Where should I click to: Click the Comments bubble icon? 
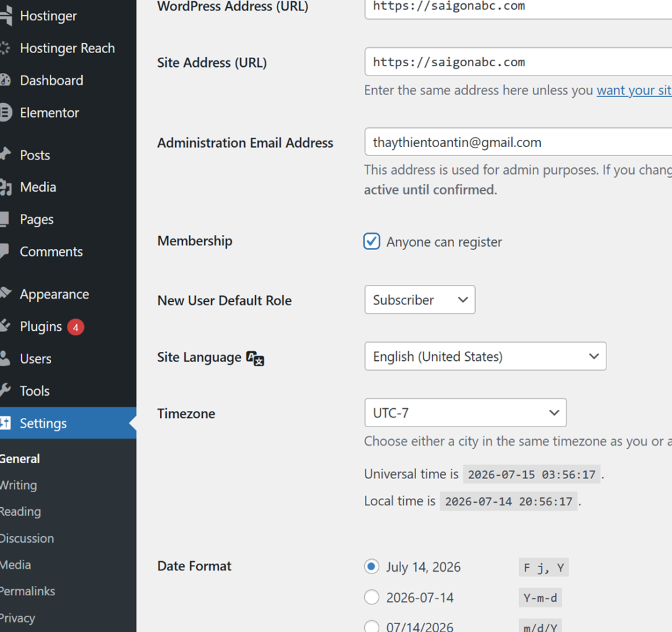click(x=5, y=251)
